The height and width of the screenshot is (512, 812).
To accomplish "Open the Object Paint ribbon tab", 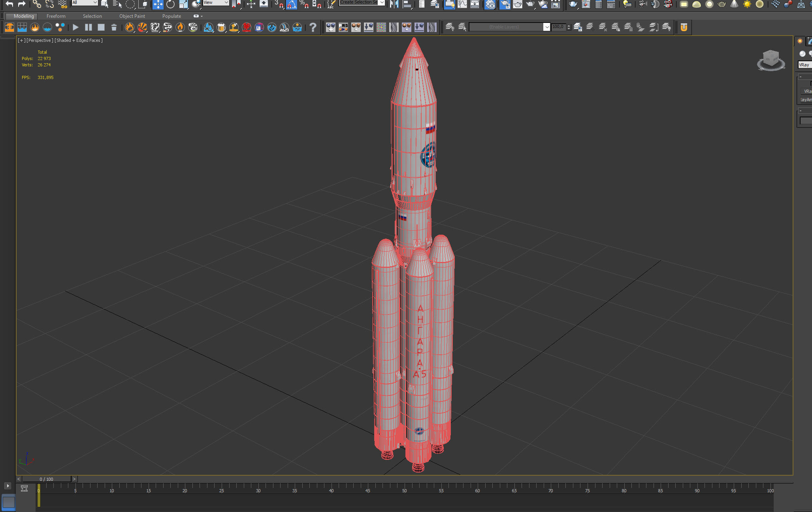I will coord(132,16).
